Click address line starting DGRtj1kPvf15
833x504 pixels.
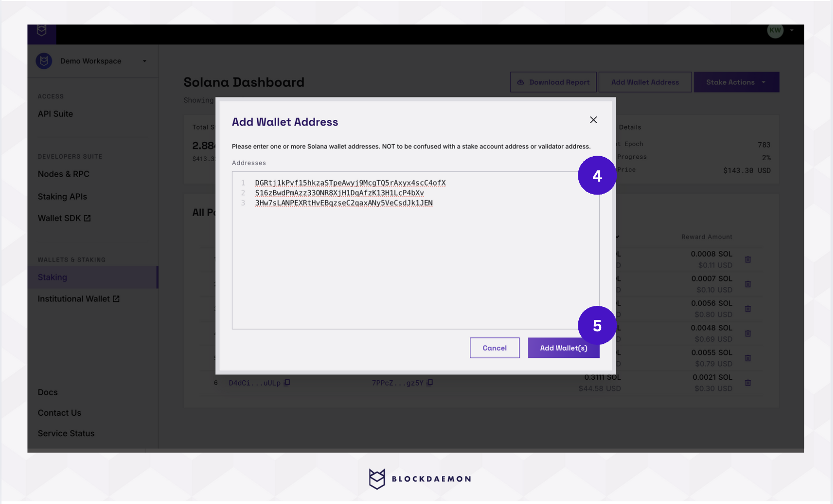tap(350, 183)
